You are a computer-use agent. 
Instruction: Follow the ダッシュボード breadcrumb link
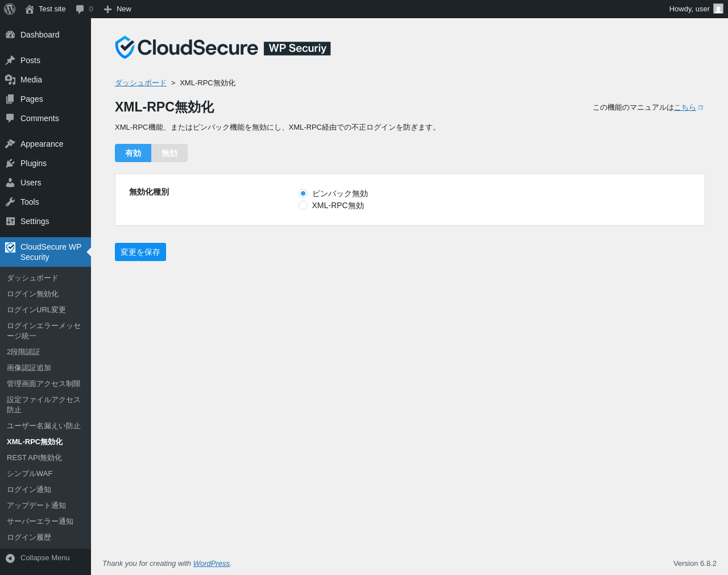(x=140, y=83)
